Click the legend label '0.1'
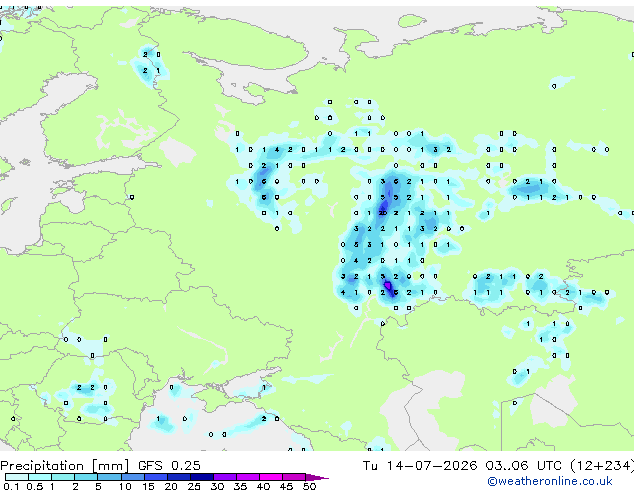This screenshot has width=634, height=490. click(11, 486)
